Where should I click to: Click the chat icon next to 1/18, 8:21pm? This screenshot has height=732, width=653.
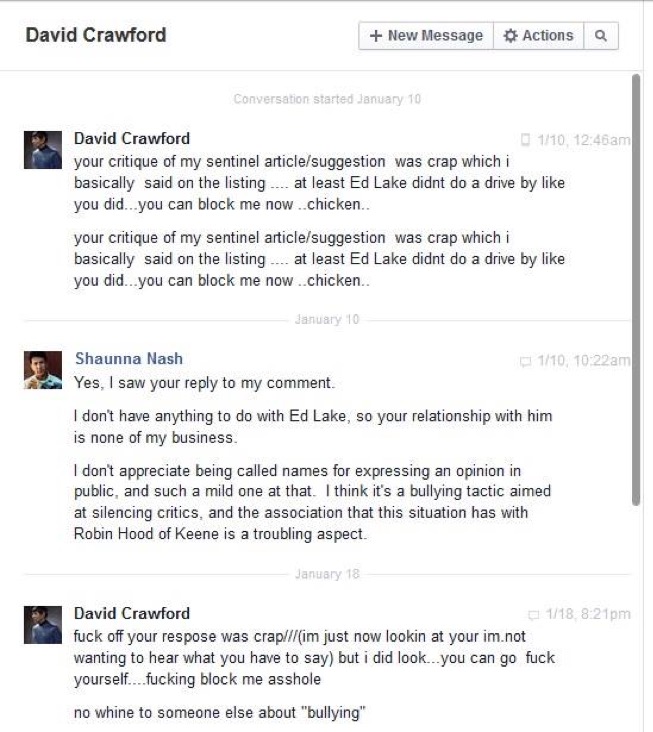click(x=534, y=615)
